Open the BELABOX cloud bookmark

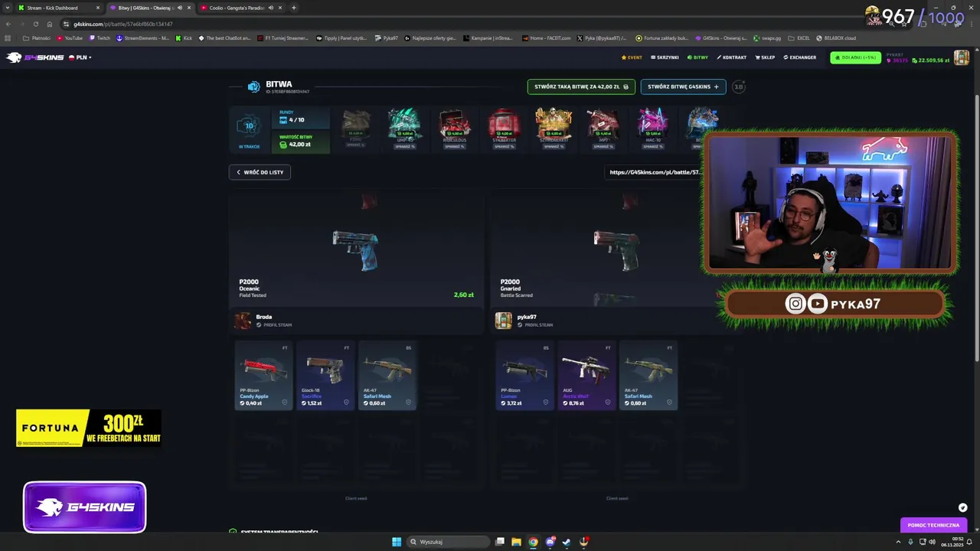pyautogui.click(x=836, y=37)
